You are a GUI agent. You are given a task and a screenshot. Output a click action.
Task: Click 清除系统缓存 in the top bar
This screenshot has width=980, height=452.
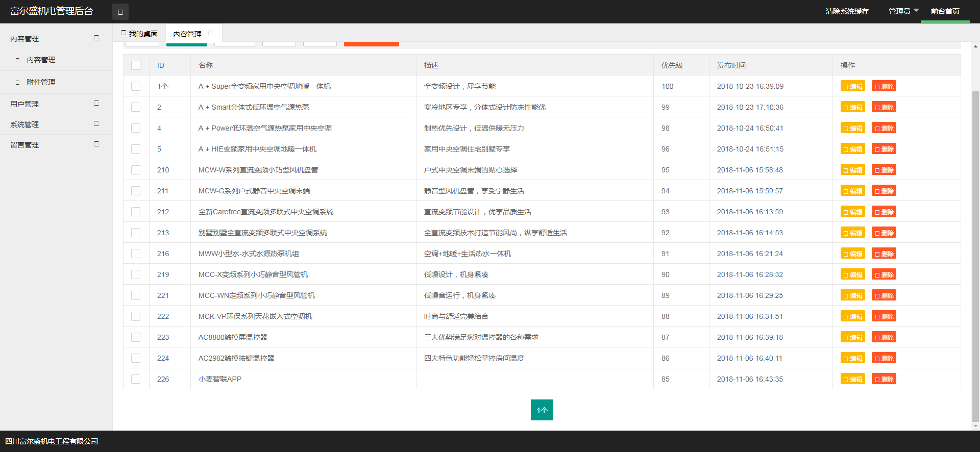pos(847,11)
